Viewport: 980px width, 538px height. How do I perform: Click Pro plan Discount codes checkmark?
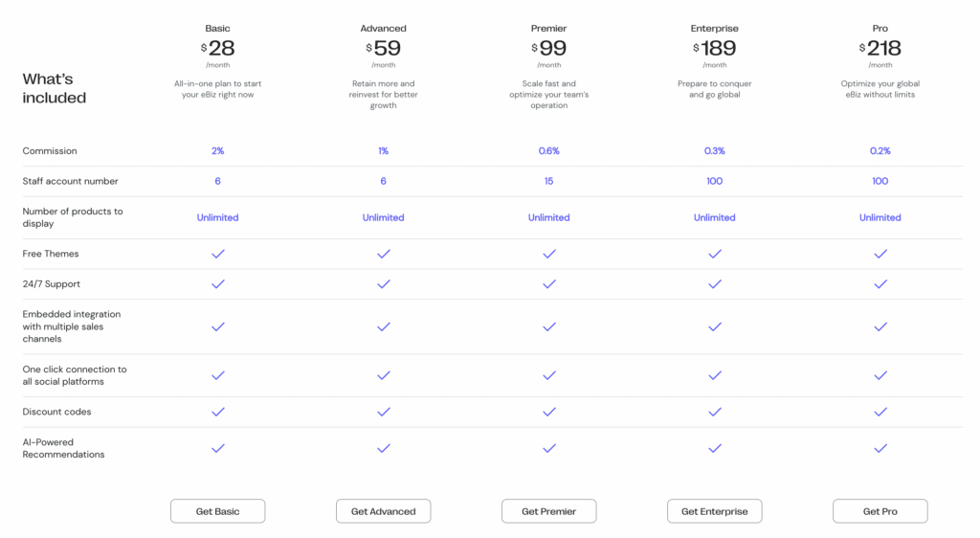pos(880,412)
